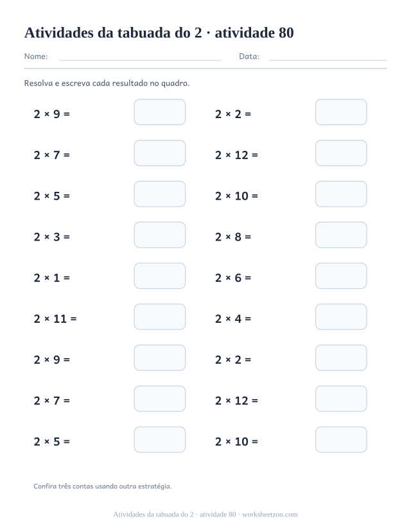Select the 2 × 4 answer box
411x532 pixels.
click(341, 317)
